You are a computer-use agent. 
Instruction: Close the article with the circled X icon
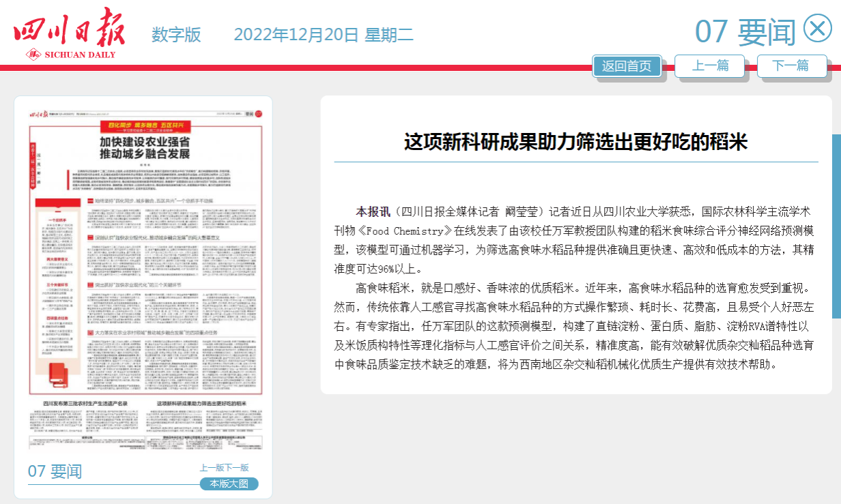(818, 29)
